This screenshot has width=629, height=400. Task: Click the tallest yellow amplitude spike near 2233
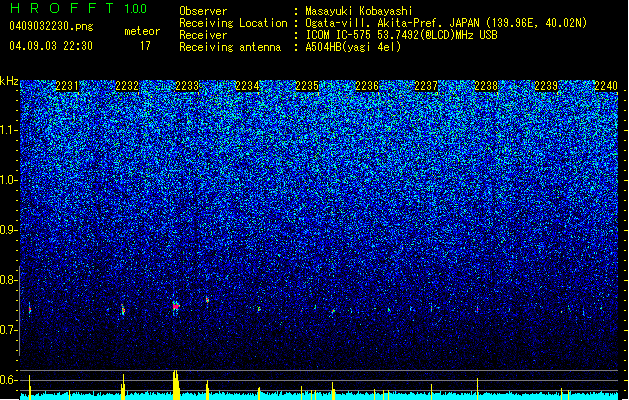click(x=176, y=385)
